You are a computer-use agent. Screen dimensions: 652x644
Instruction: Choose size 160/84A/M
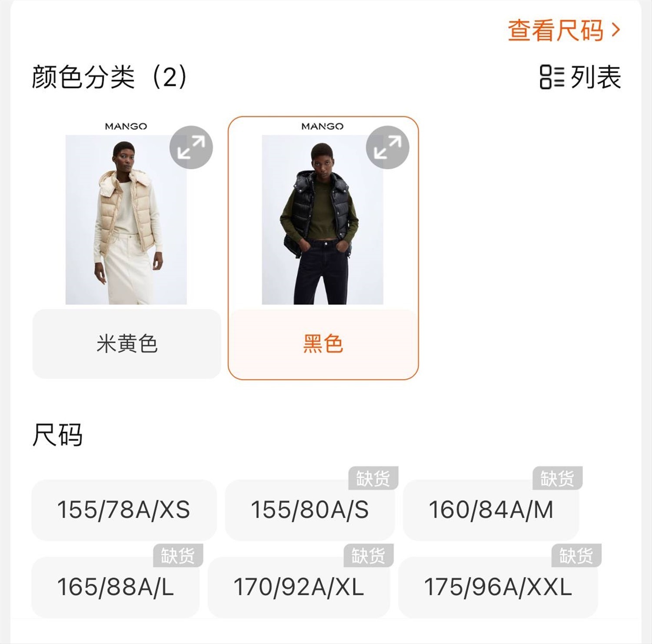tap(491, 510)
